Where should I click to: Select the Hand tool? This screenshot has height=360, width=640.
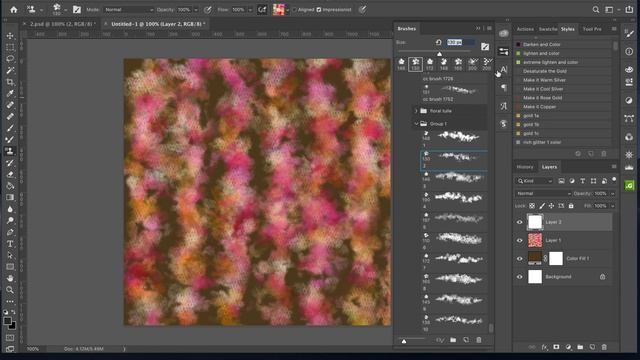(x=10, y=278)
